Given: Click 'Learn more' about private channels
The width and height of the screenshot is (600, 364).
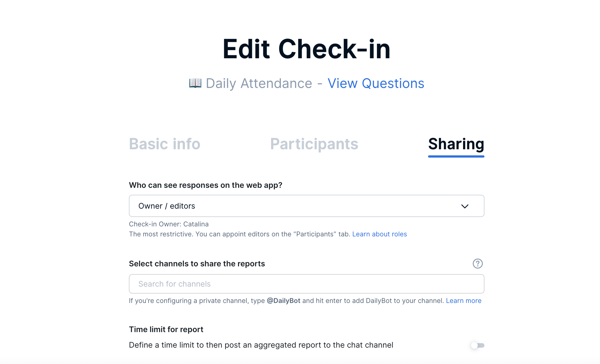Looking at the screenshot, I should tap(464, 301).
